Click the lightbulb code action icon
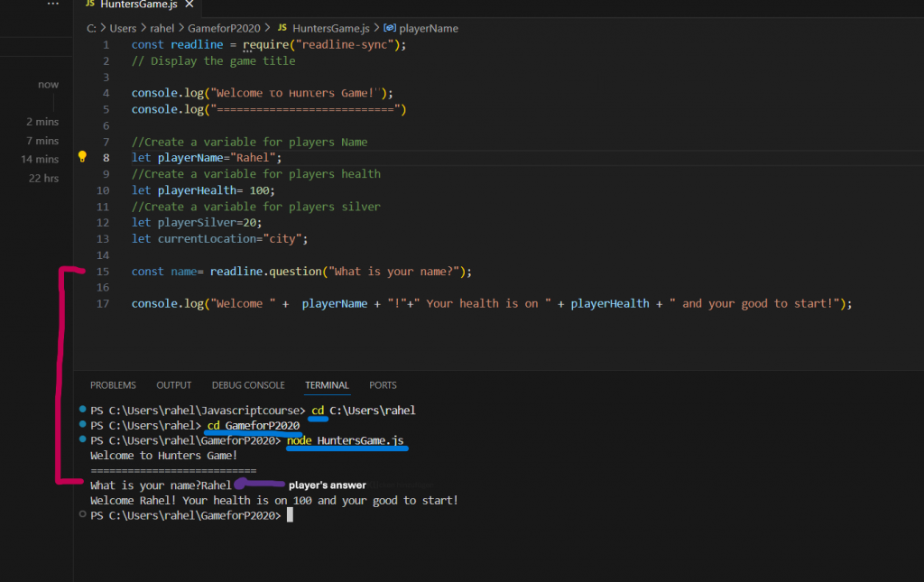924x582 pixels. click(x=82, y=157)
